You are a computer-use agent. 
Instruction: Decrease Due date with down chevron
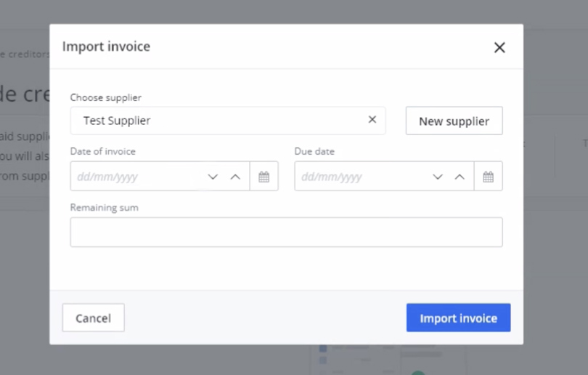tap(437, 177)
